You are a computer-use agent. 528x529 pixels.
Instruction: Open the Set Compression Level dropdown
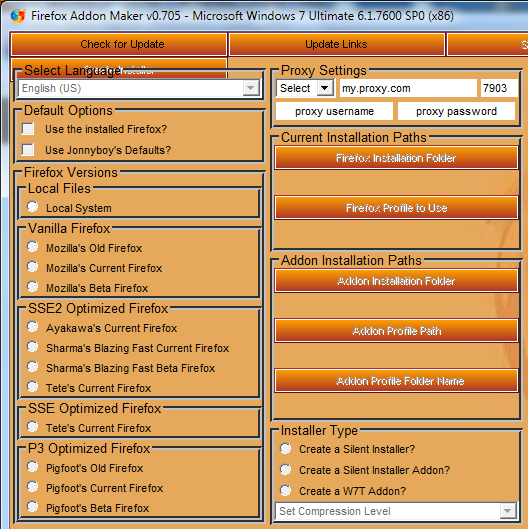(x=396, y=511)
